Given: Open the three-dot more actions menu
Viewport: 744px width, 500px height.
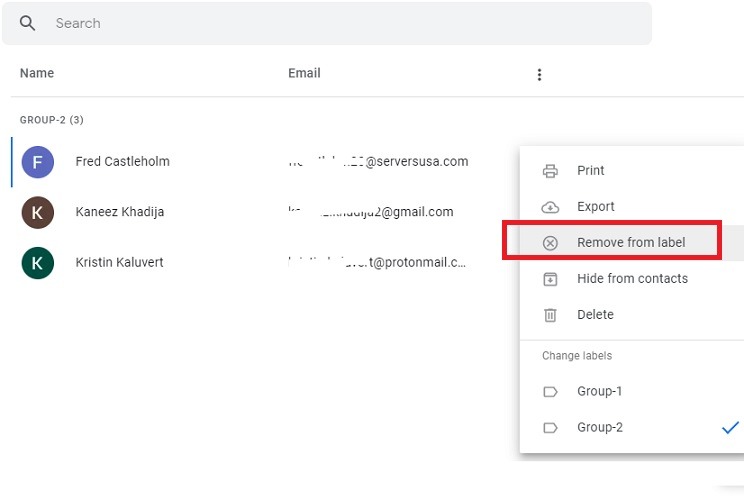Looking at the screenshot, I should 539,74.
